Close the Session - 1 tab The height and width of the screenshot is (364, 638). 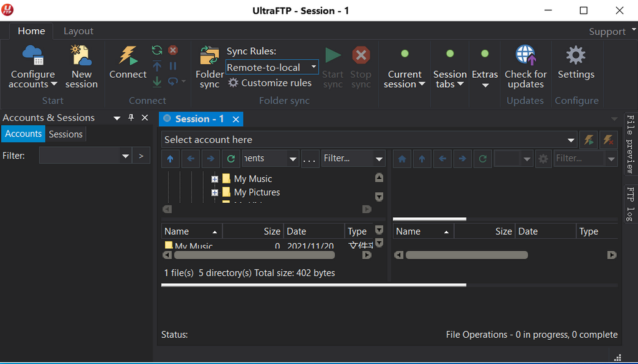[x=236, y=119]
